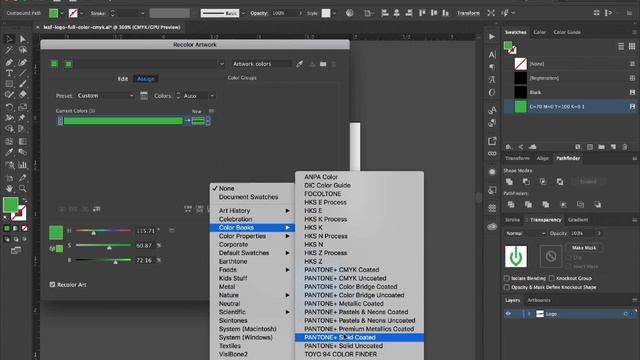640x360 pixels.
Task: Click the eyedropper icon in Recolor Artwork dialog
Action: point(300,64)
